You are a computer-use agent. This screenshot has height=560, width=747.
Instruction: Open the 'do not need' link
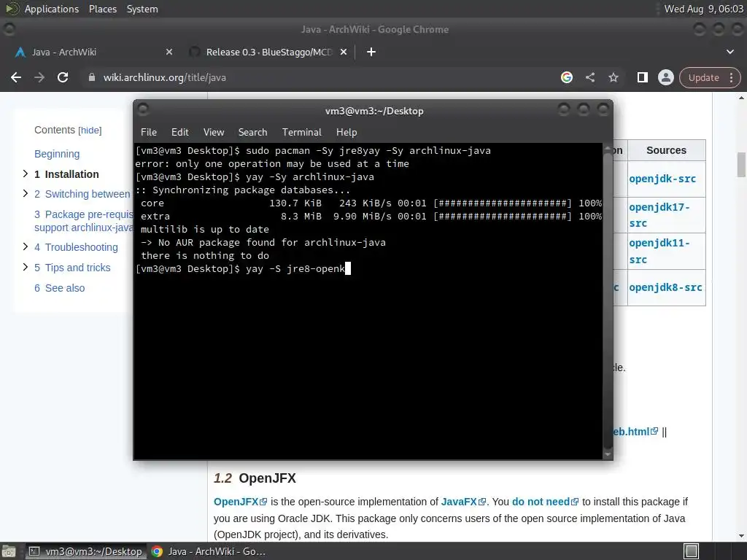pos(545,502)
